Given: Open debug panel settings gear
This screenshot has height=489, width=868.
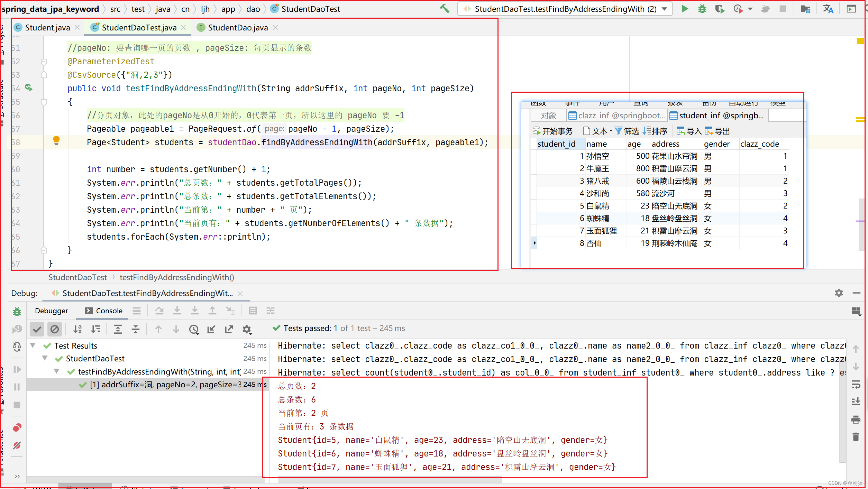Looking at the screenshot, I should click(839, 293).
